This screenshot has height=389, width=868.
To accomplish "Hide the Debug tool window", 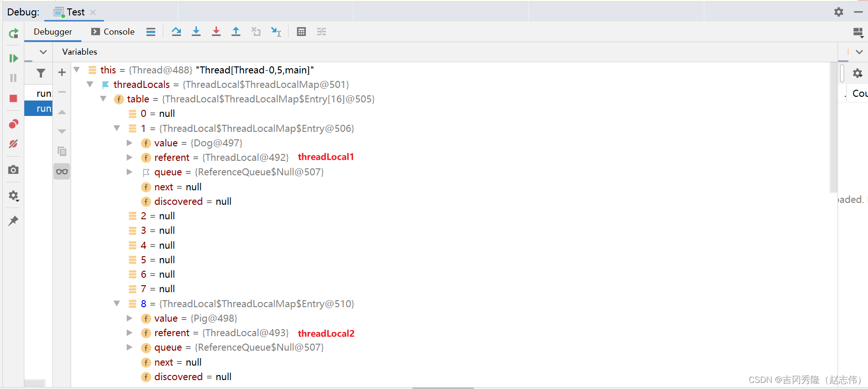I will [858, 12].
